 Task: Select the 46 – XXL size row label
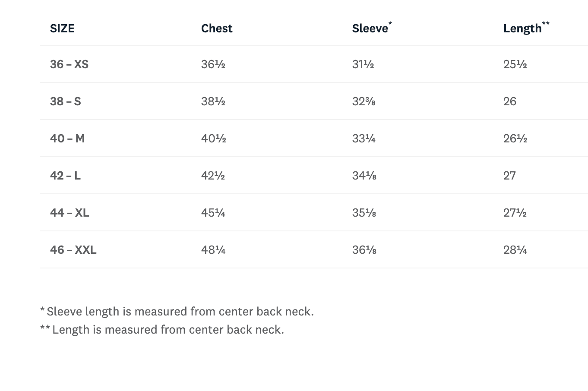[x=73, y=250]
